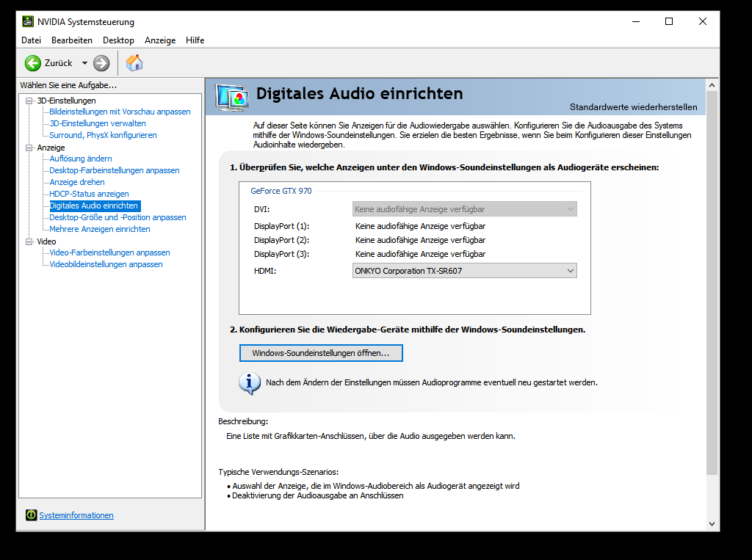The width and height of the screenshot is (752, 560).
Task: Select Anzeige drehen
Action: (77, 182)
